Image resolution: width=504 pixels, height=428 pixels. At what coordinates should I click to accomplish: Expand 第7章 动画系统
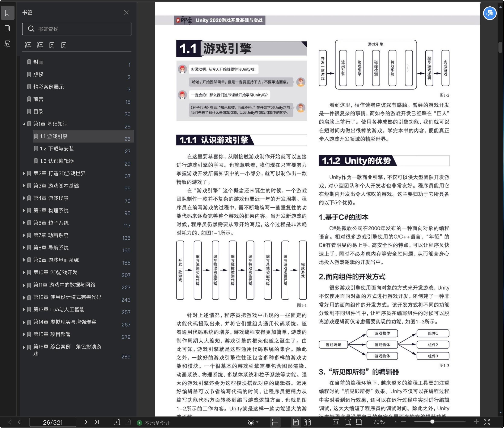24,235
